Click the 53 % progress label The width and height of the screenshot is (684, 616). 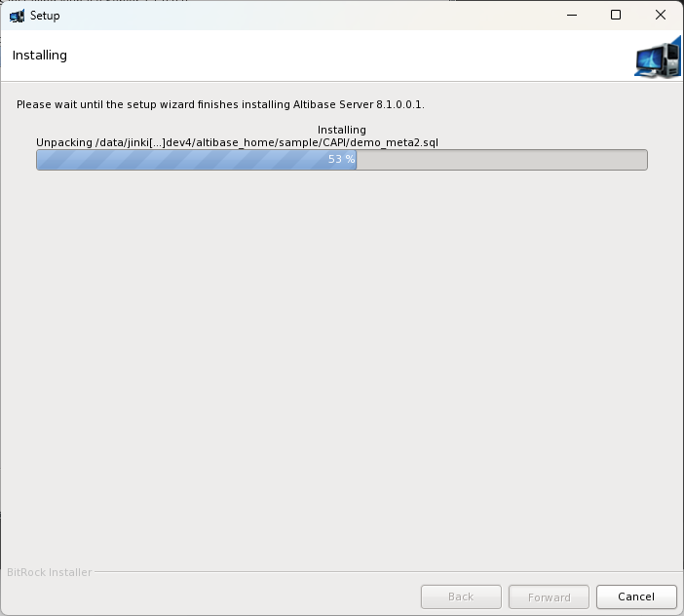click(341, 159)
